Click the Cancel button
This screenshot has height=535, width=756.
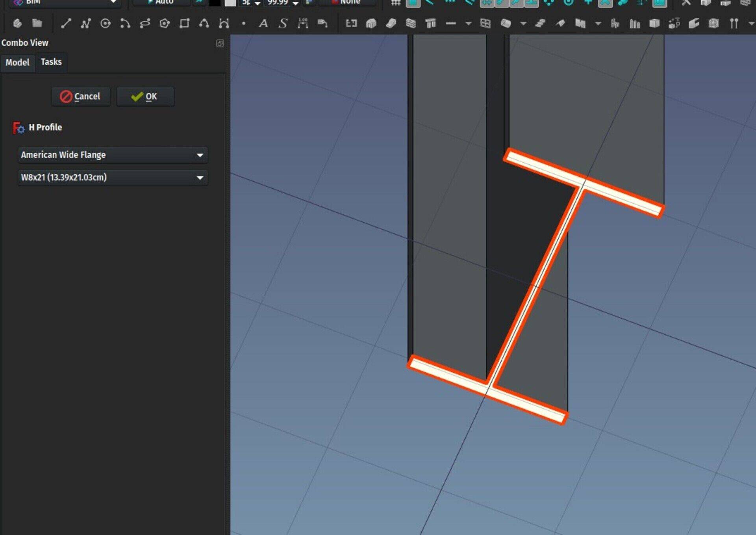pyautogui.click(x=81, y=97)
